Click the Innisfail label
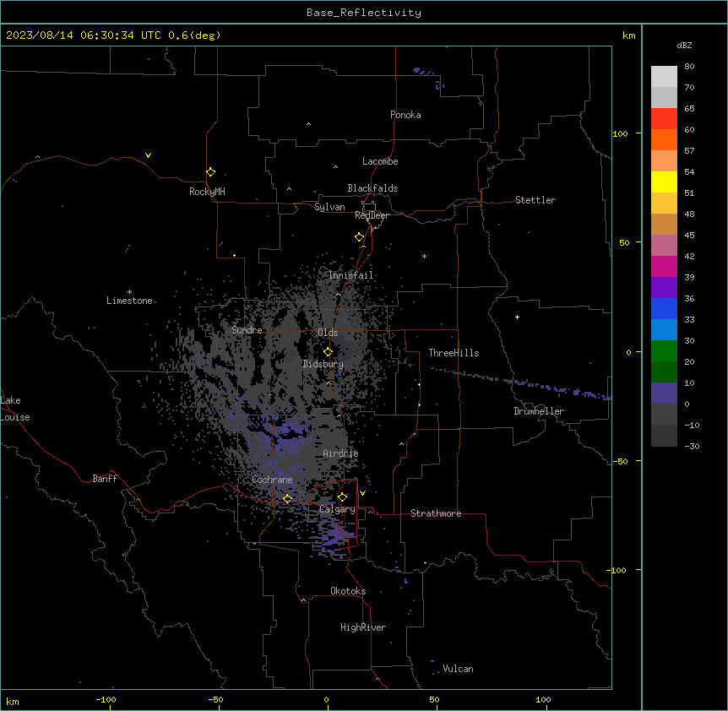Viewport: 728px width, 711px height. [350, 275]
